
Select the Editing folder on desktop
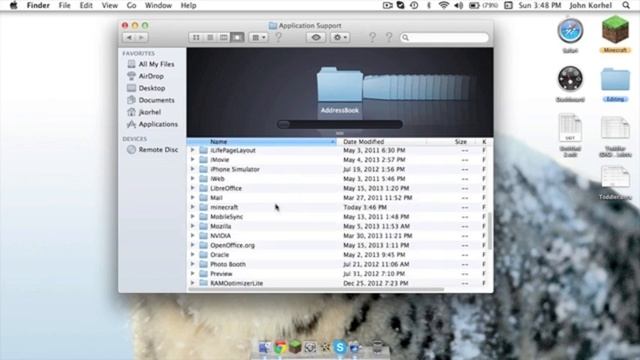tap(615, 80)
